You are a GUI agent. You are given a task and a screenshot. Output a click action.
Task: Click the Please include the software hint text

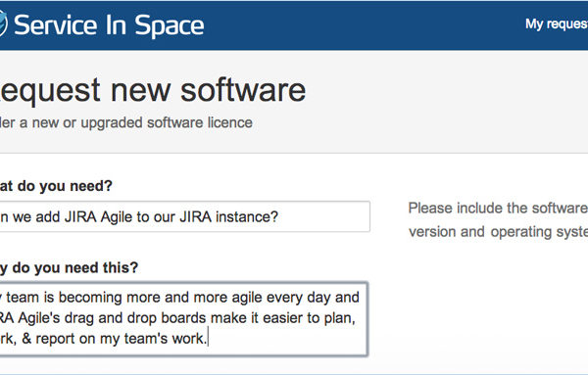click(x=498, y=208)
